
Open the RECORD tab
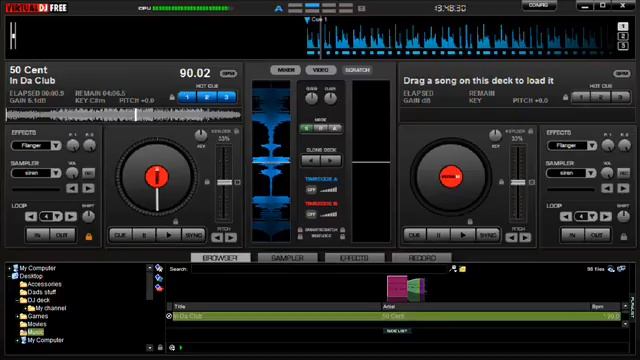click(x=422, y=258)
